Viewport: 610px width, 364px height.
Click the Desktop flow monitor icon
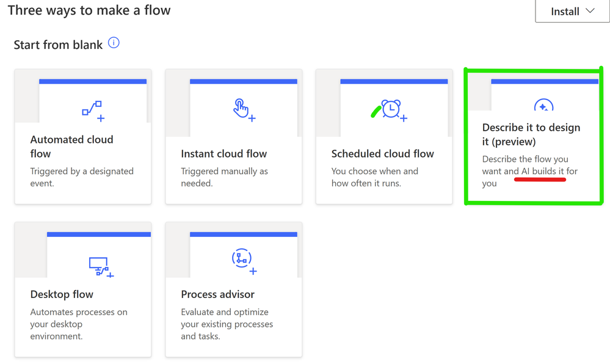[101, 267]
